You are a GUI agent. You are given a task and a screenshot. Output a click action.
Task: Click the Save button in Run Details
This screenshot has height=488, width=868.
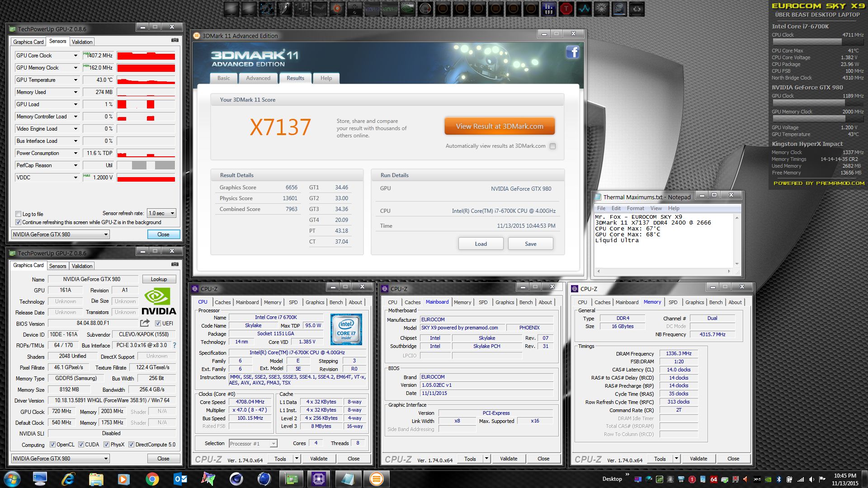point(530,244)
